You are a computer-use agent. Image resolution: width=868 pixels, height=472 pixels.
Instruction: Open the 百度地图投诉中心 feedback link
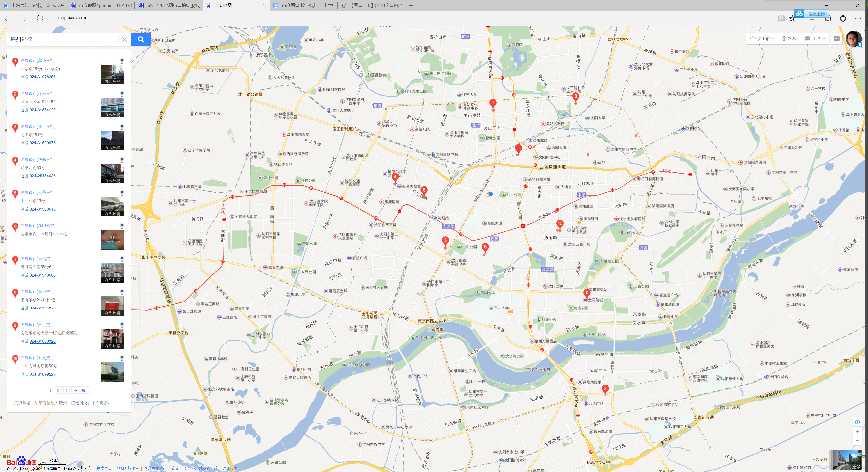(83, 403)
